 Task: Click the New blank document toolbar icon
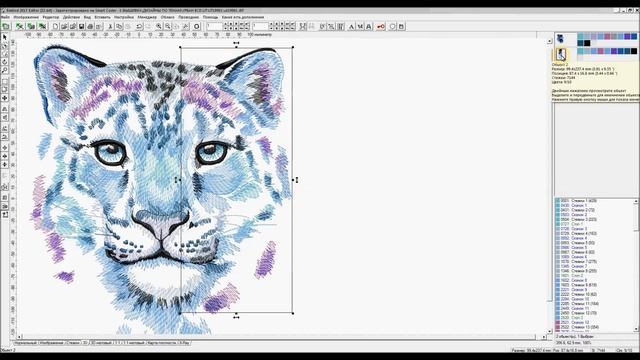pyautogui.click(x=56, y=27)
